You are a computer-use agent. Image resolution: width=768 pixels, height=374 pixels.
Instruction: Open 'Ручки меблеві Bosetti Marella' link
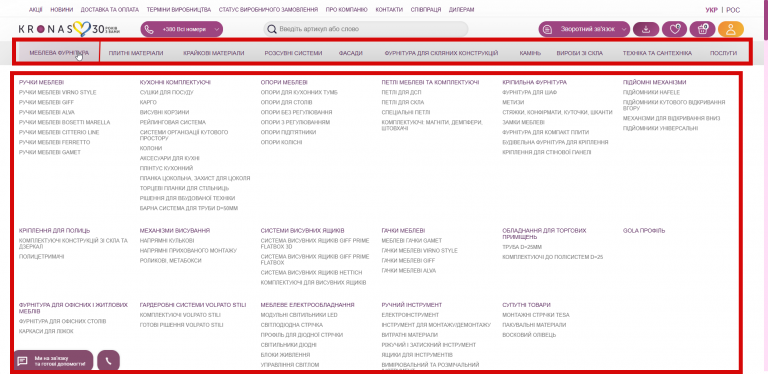tap(65, 122)
